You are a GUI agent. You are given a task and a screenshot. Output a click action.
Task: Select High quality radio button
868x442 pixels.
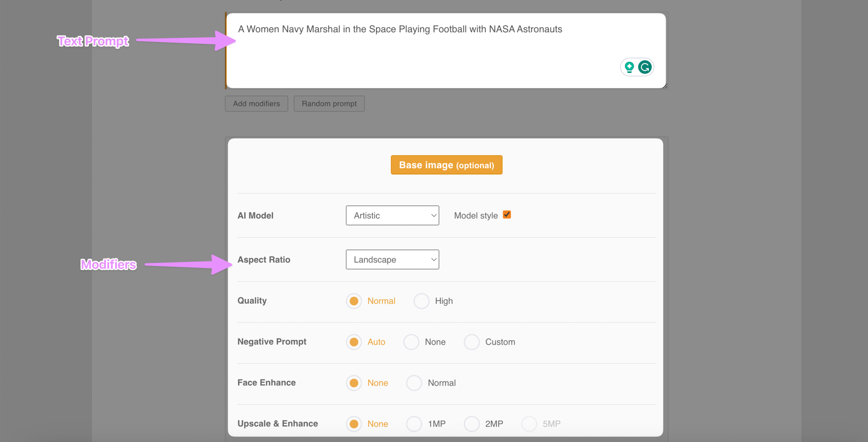pyautogui.click(x=421, y=301)
